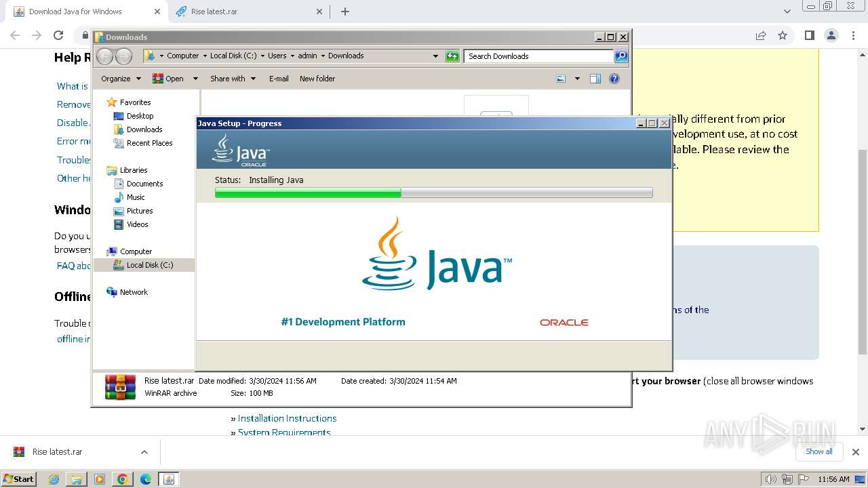This screenshot has height=488, width=868.
Task: Click the Action Center flag tray icon
Action: 804,479
